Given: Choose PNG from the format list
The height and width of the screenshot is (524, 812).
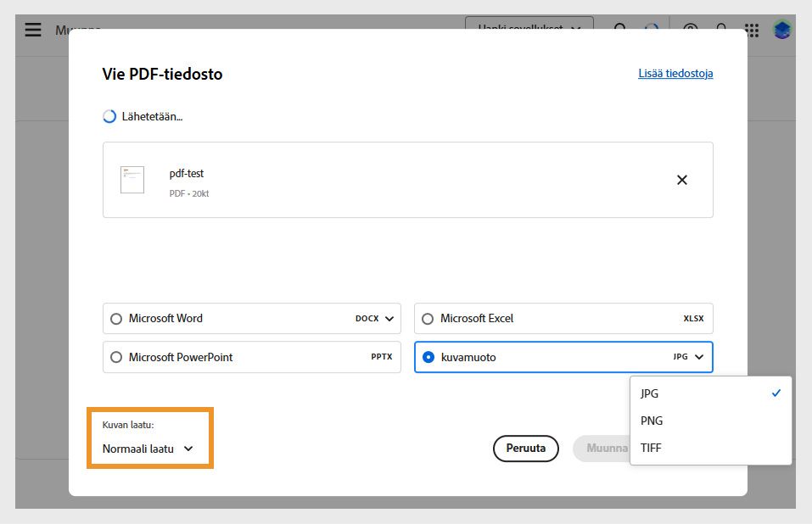Looking at the screenshot, I should 652,421.
